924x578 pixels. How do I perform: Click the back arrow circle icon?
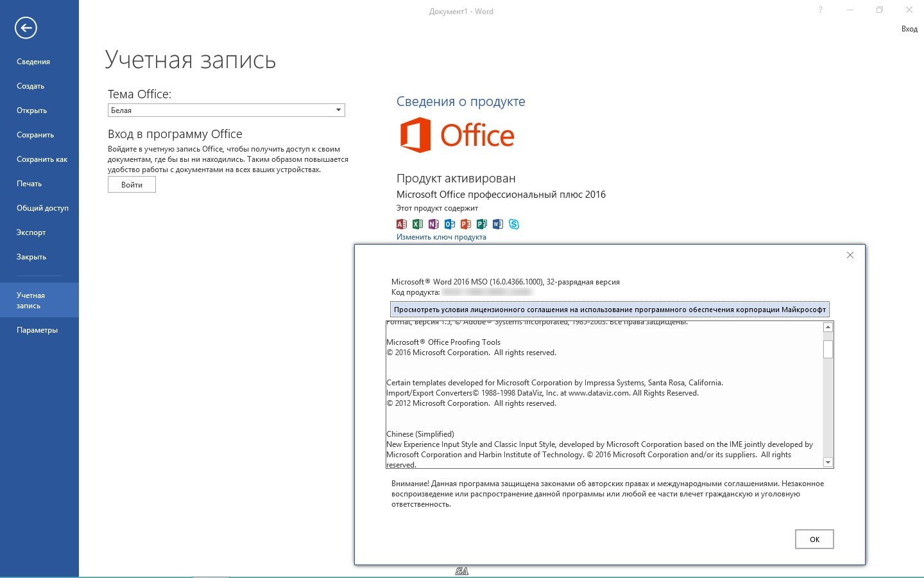click(26, 28)
